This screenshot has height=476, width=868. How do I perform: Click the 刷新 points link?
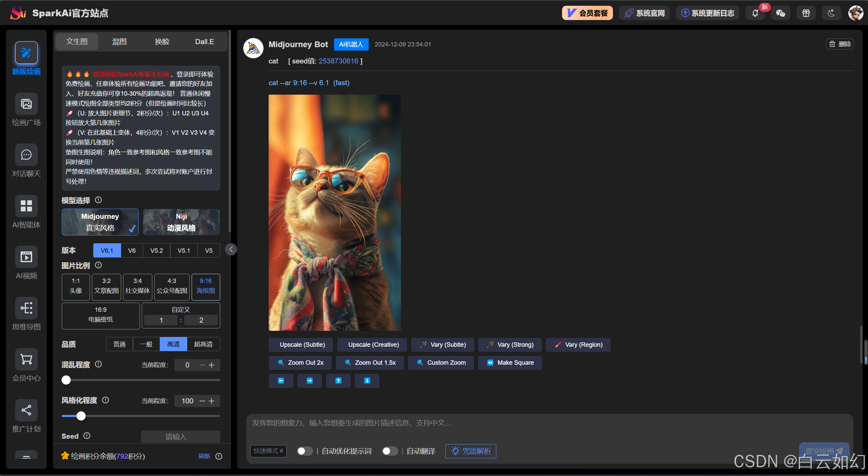(204, 456)
